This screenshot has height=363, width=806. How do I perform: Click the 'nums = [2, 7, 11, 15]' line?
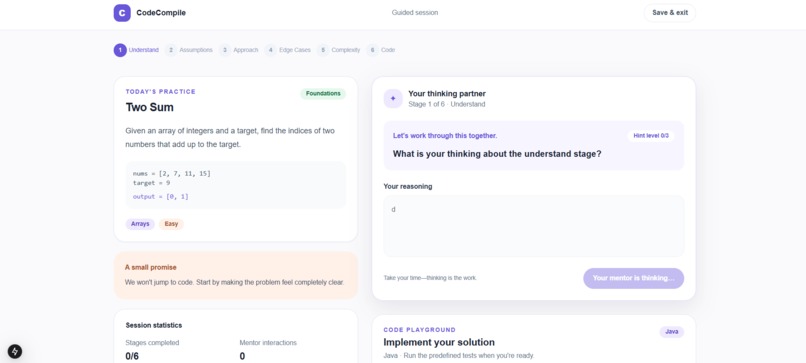(x=172, y=173)
